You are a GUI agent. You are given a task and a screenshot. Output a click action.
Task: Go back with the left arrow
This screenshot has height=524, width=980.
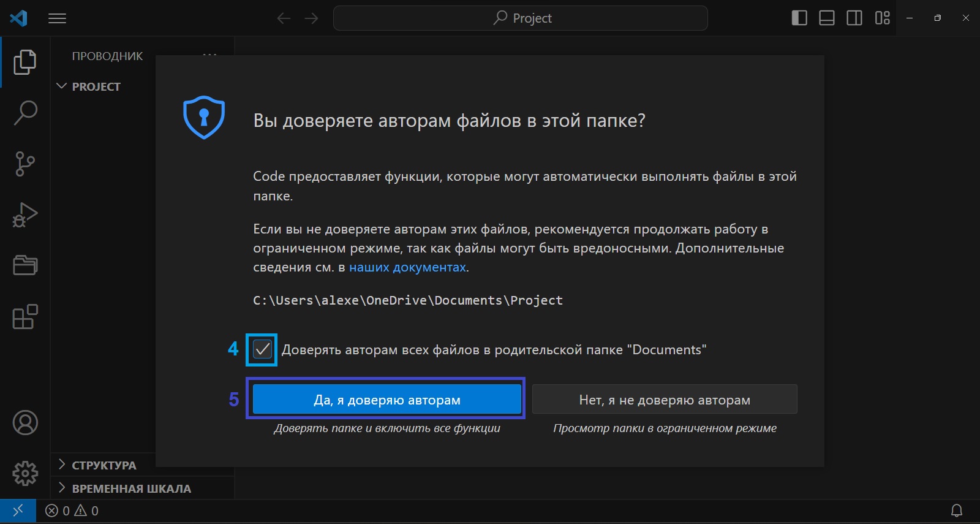[x=284, y=18]
